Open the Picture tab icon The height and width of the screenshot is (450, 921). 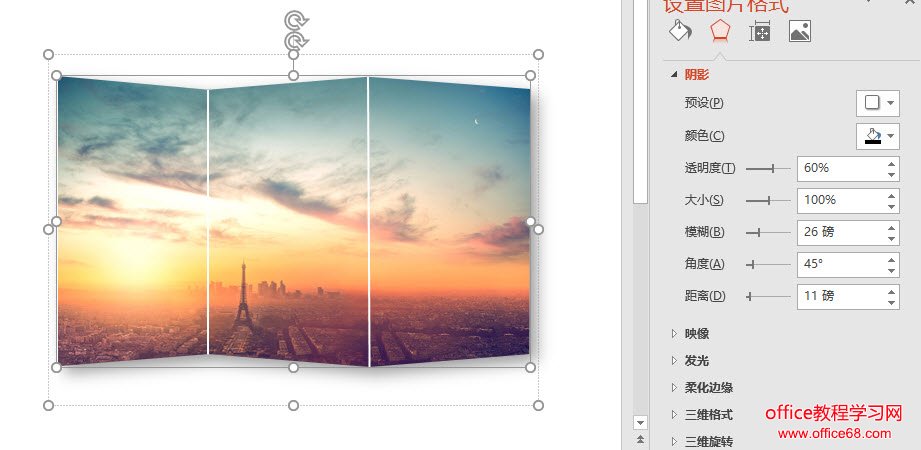tap(800, 31)
